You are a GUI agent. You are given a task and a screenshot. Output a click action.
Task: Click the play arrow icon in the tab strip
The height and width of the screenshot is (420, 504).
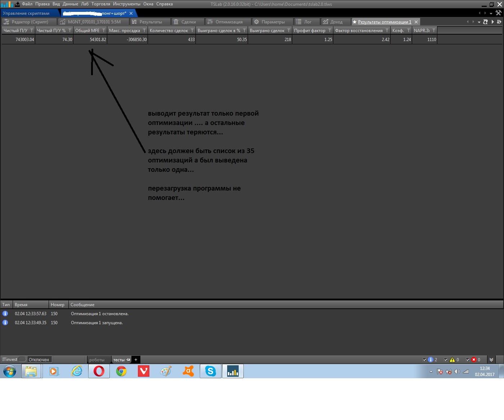[493, 22]
